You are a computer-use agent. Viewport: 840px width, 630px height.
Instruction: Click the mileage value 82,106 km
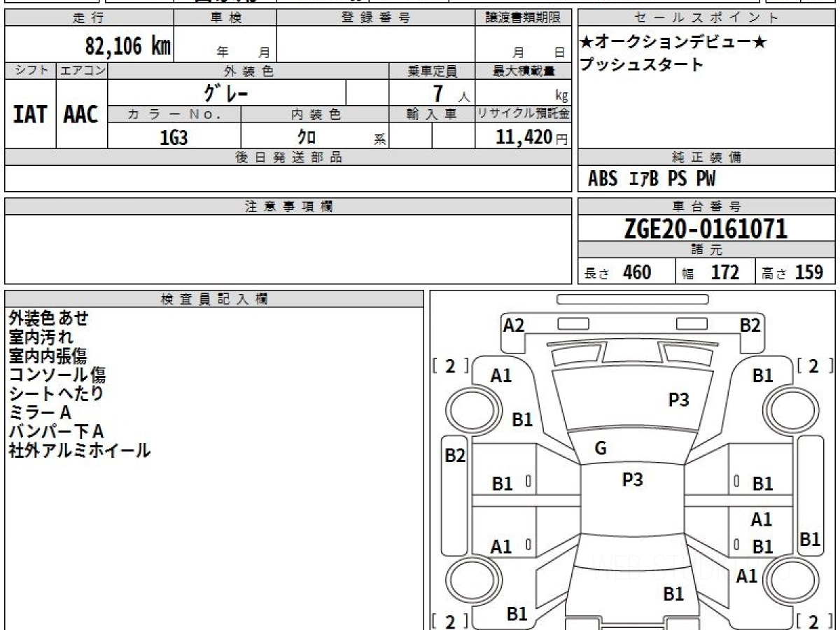coord(128,46)
